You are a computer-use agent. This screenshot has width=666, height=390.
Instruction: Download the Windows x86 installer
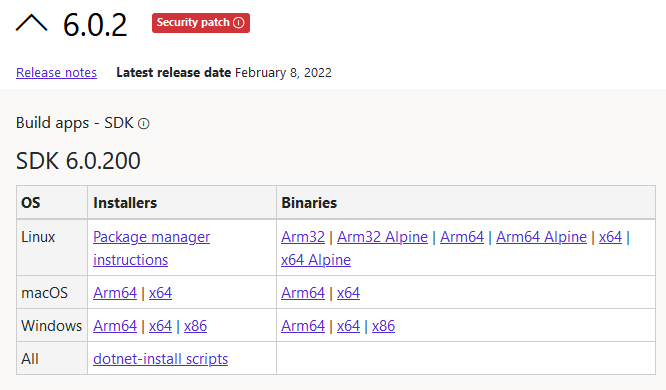195,326
